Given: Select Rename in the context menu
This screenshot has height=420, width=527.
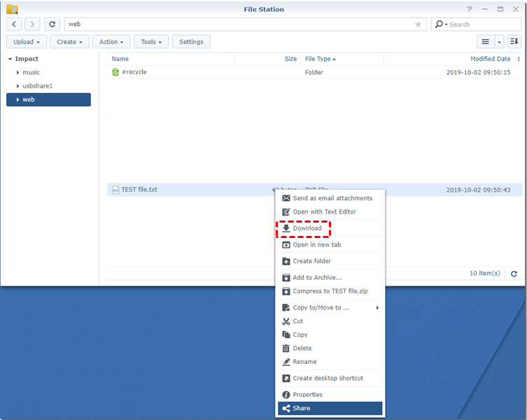Looking at the screenshot, I should [330, 361].
